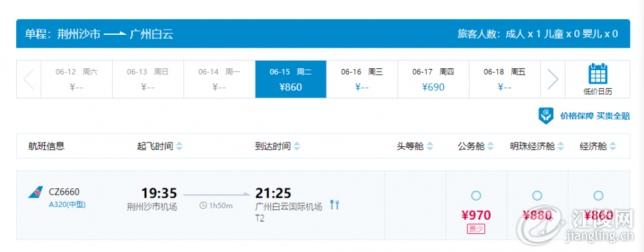Click A320(中型) aircraft type link

(68, 204)
